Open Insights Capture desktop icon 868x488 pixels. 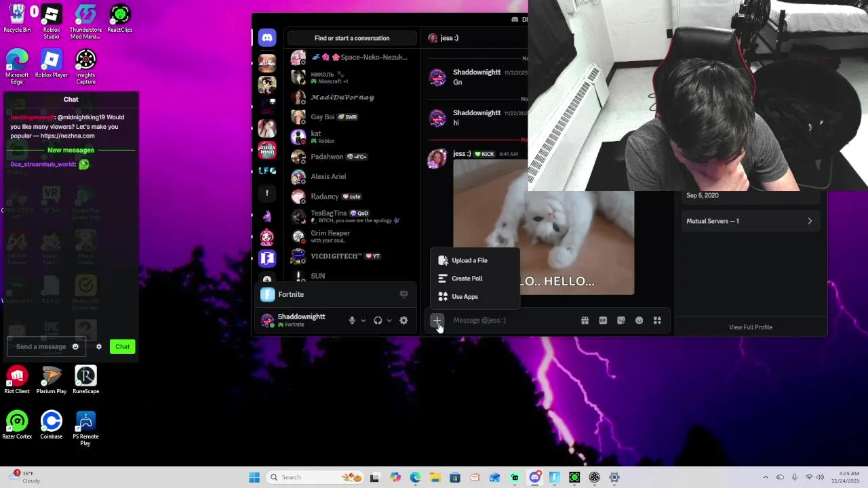coord(85,67)
